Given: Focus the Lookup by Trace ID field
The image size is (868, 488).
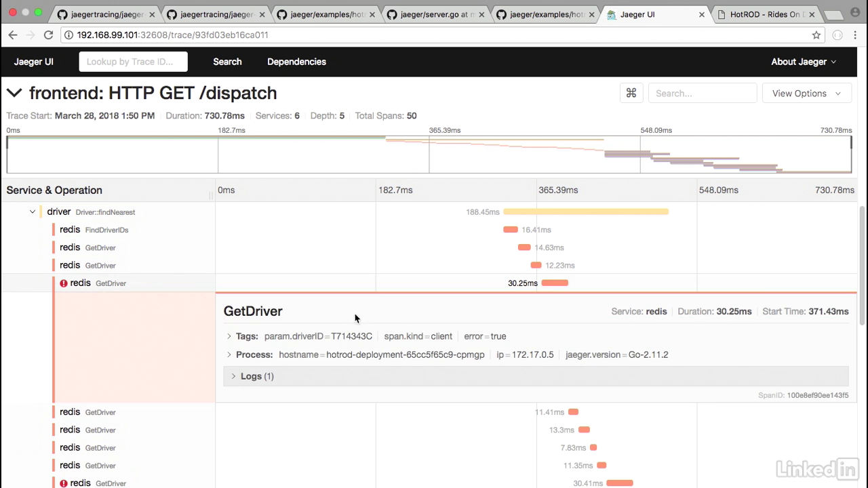Looking at the screenshot, I should pos(134,62).
